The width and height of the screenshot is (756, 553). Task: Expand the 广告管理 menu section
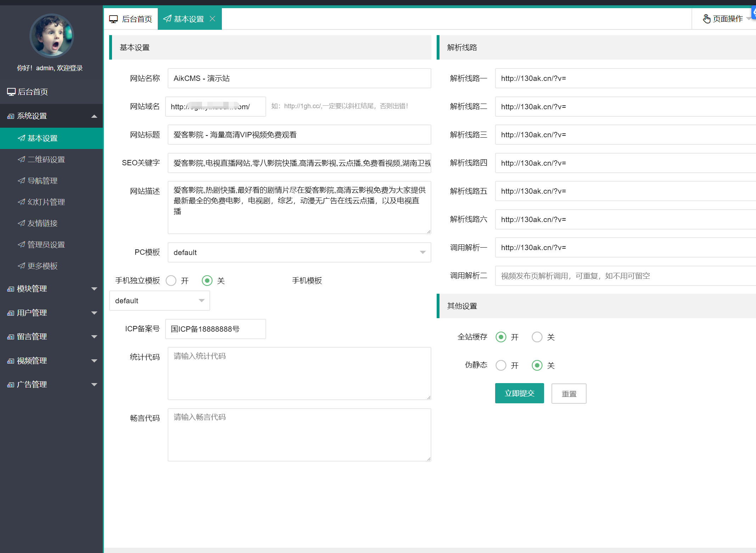pyautogui.click(x=32, y=384)
